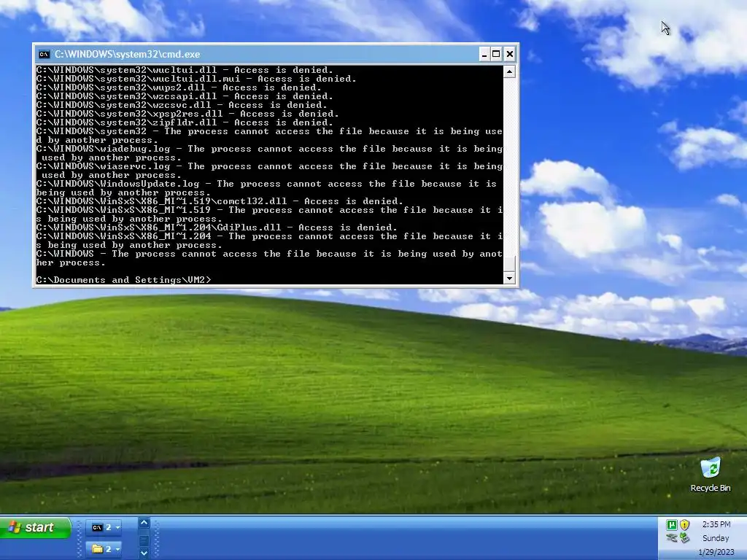Minimize the cmd.exe window

tap(484, 54)
